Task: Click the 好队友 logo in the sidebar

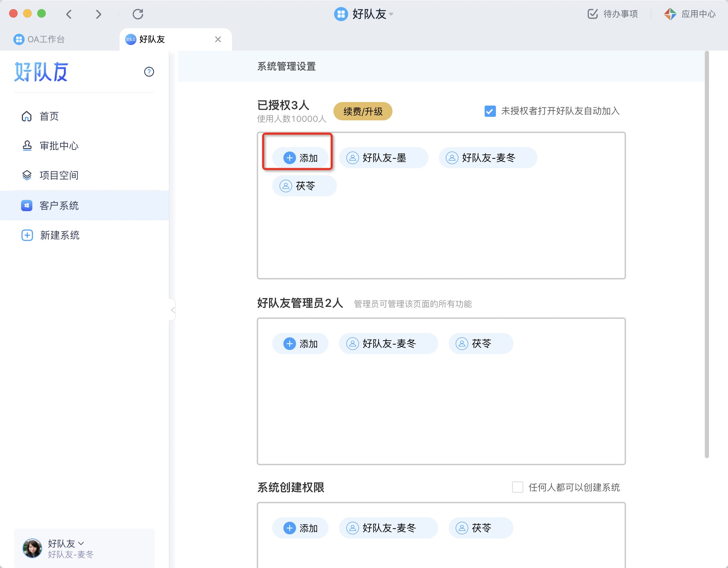Action: coord(41,72)
